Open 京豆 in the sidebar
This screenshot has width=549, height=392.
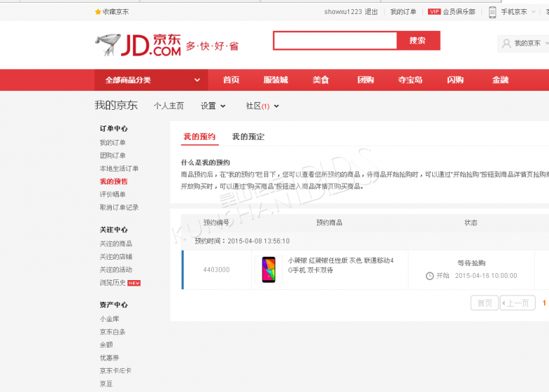click(106, 384)
